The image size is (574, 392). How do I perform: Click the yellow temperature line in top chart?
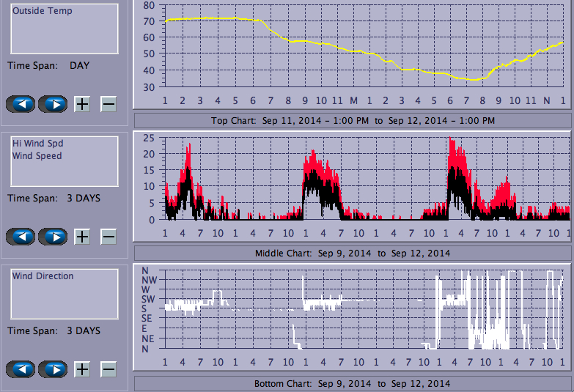tap(220, 18)
